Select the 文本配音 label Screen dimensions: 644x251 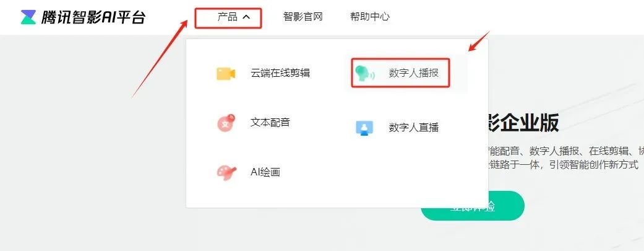click(270, 122)
